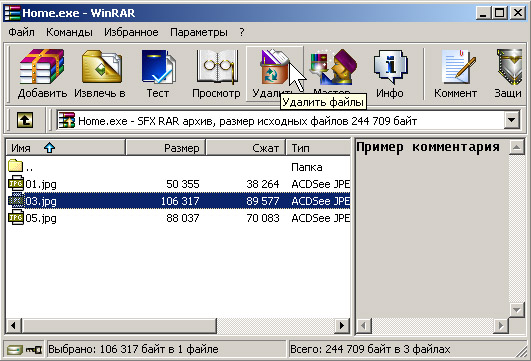Click the Удалить (Delete) recycle icon
531x361 pixels.
pos(274,67)
